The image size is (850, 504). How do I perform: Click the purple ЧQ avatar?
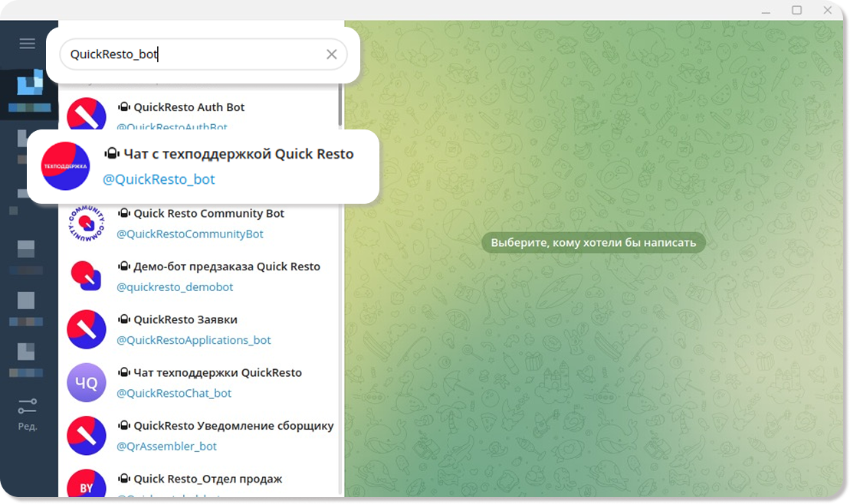[x=87, y=382]
